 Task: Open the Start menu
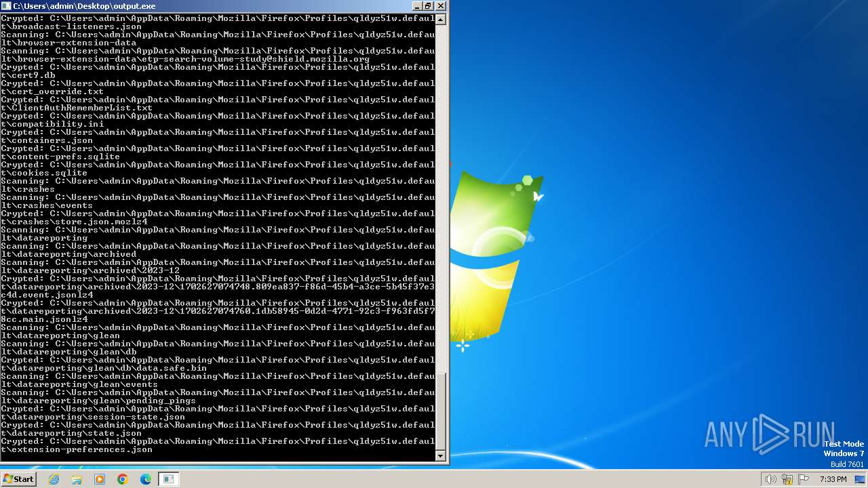18,479
